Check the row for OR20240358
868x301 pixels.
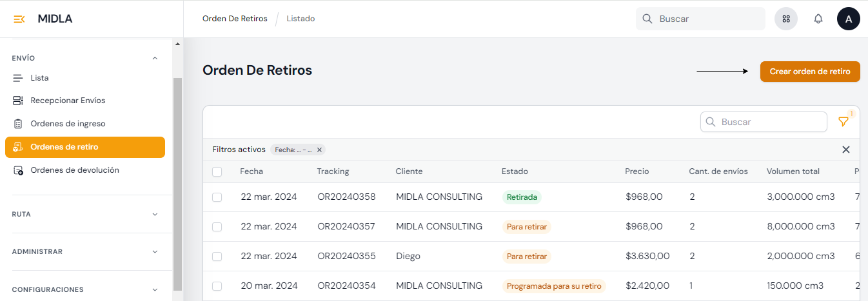[217, 197]
